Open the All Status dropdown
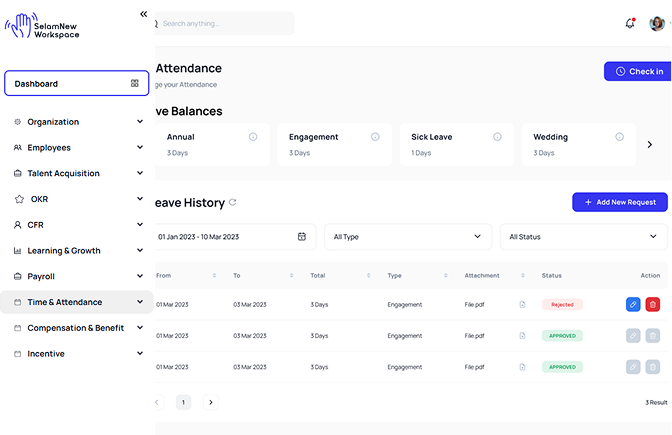Screen dimensions: 672x435 (x=583, y=237)
